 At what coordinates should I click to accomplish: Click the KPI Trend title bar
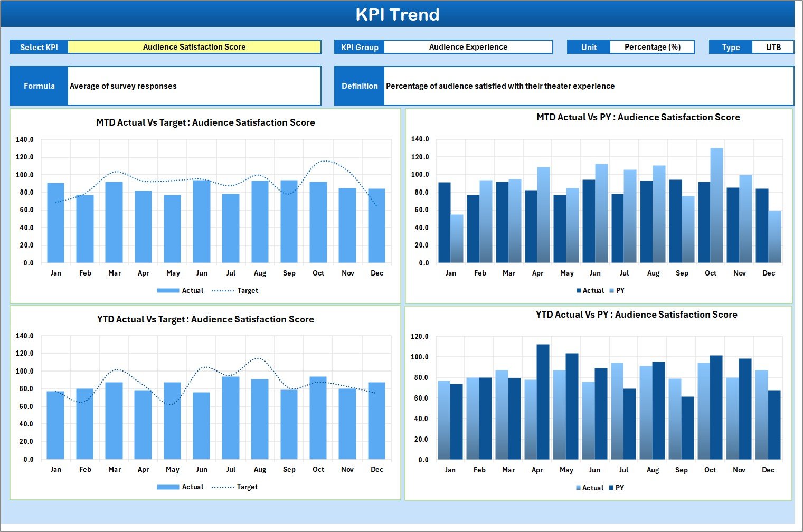tap(399, 14)
